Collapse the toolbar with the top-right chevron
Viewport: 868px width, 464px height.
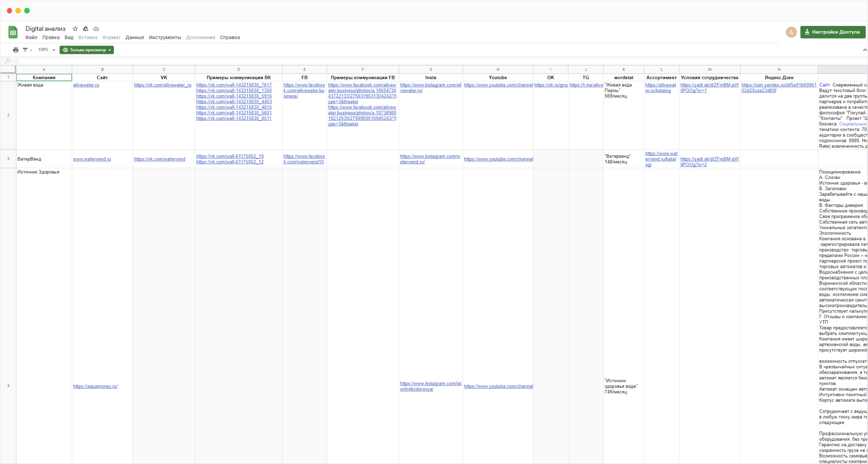click(864, 50)
